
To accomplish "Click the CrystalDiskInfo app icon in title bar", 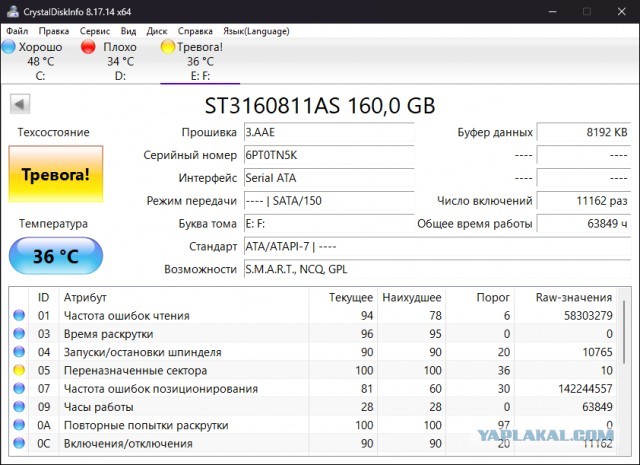I will click(x=12, y=11).
